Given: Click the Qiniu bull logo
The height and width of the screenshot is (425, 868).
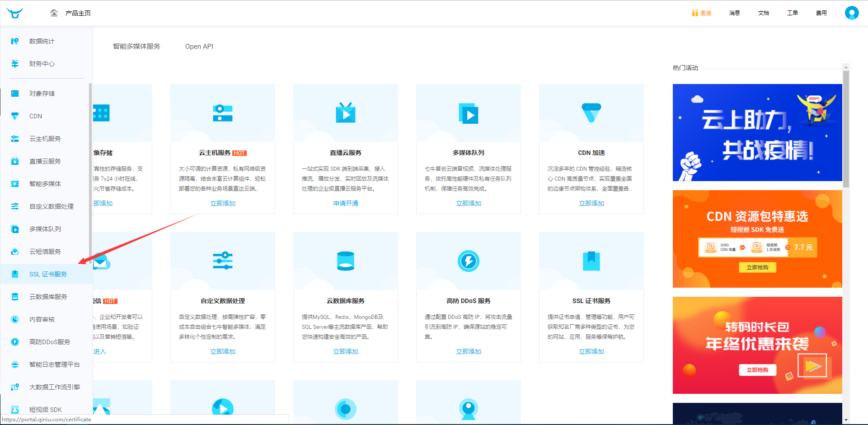Looking at the screenshot, I should pos(14,13).
